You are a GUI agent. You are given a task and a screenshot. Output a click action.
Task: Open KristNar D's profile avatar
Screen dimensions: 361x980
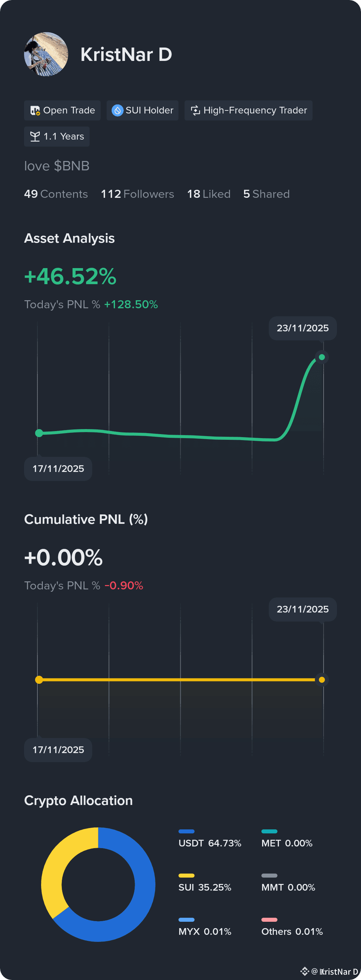(46, 54)
